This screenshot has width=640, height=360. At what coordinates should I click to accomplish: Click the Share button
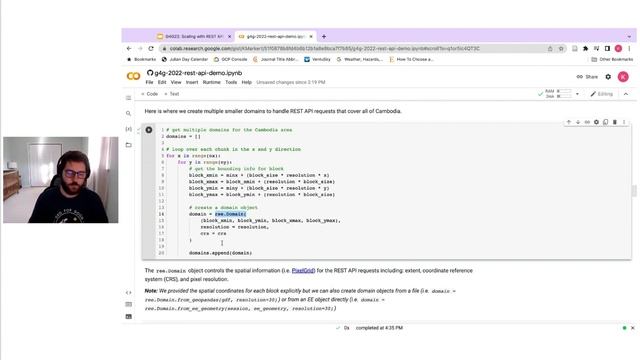[587, 77]
